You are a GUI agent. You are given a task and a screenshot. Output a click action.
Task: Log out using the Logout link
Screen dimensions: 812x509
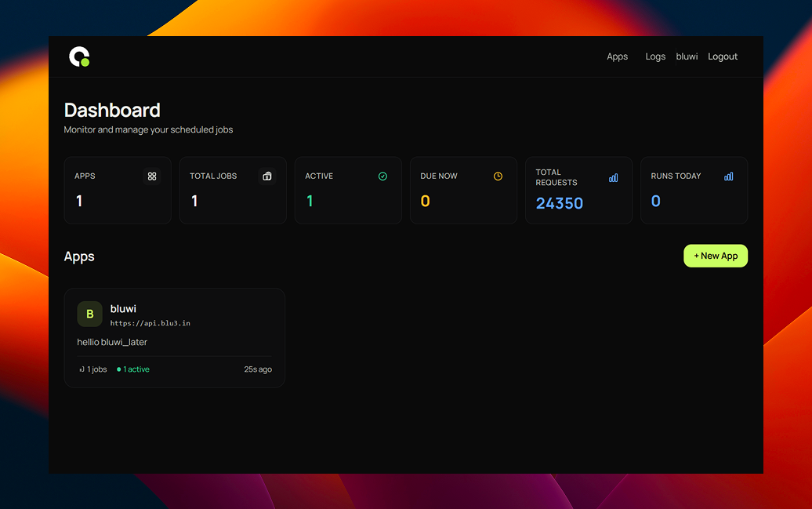(x=723, y=56)
